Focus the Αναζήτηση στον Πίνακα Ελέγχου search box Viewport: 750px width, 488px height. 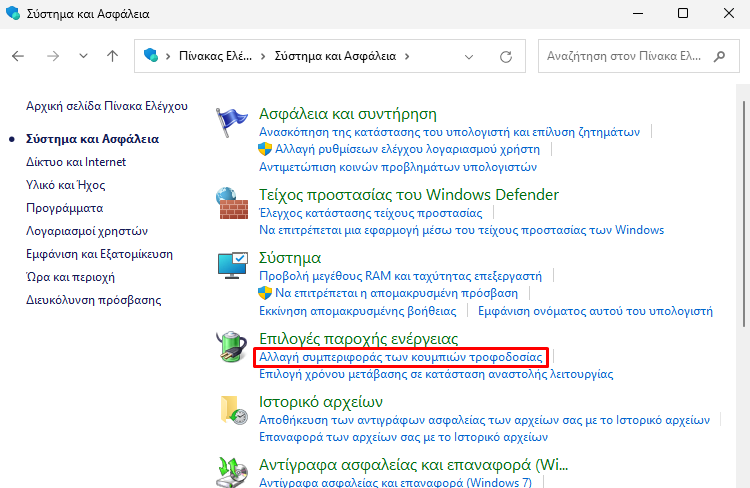(x=639, y=56)
